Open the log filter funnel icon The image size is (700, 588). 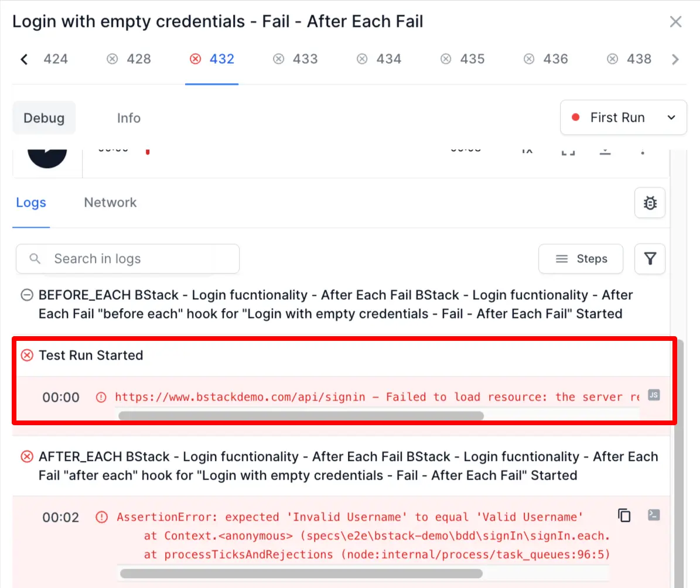tap(650, 259)
